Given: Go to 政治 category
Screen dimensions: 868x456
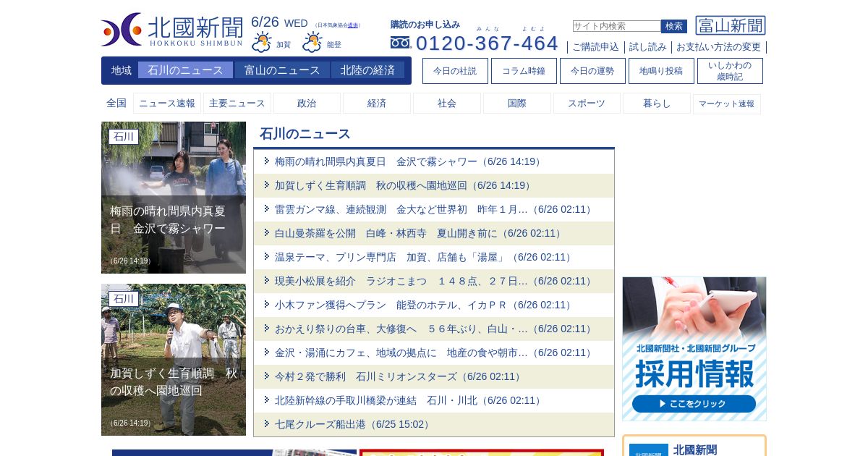Looking at the screenshot, I should (x=307, y=104).
